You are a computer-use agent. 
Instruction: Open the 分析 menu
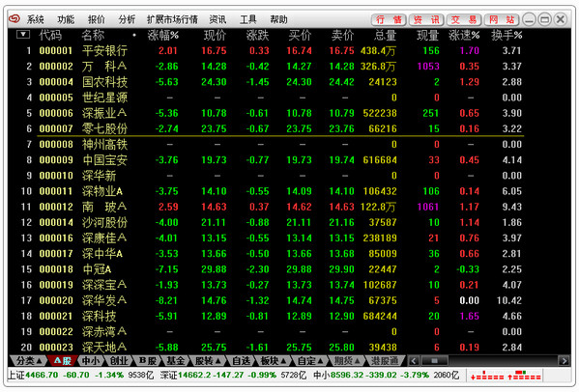[x=127, y=19]
